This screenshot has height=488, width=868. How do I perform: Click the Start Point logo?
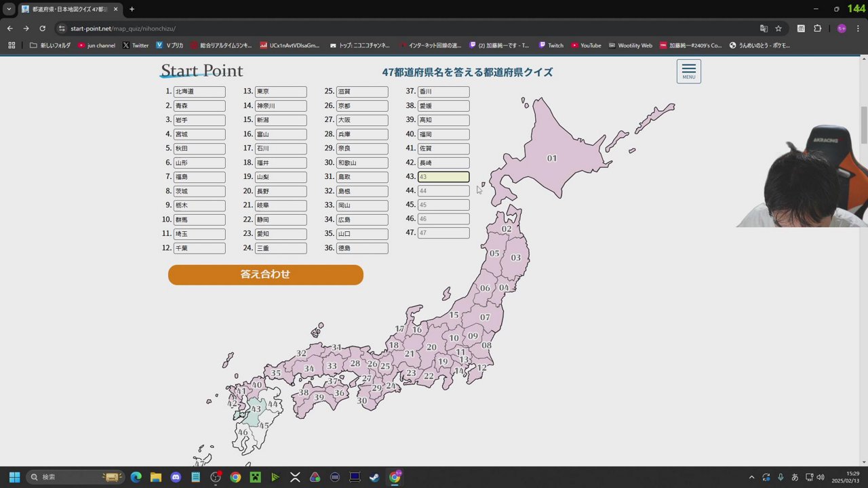tap(201, 71)
